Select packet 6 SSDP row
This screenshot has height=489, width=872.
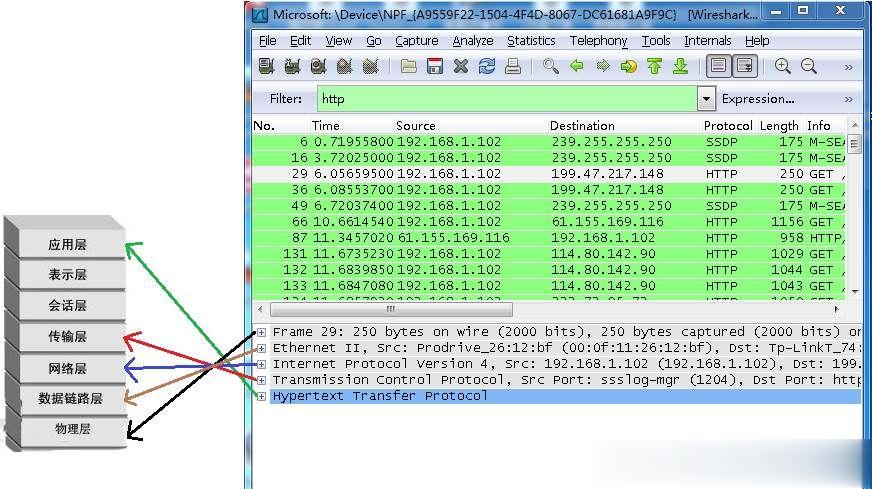(549, 142)
